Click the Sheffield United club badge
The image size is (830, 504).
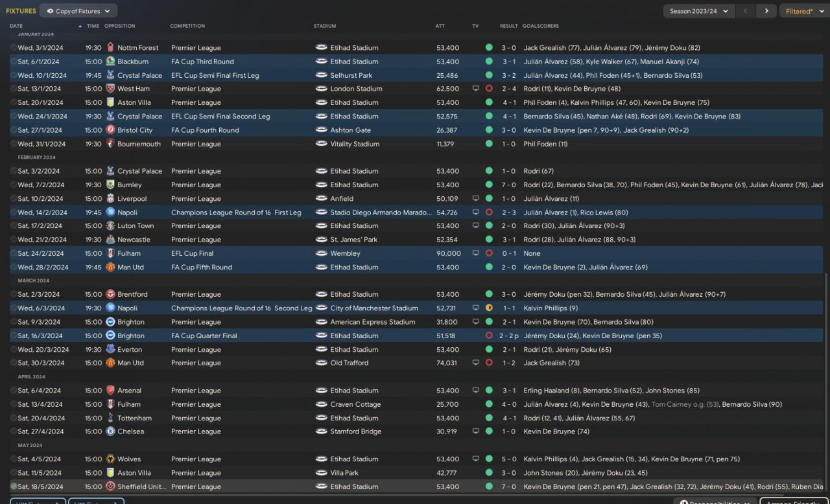(110, 487)
